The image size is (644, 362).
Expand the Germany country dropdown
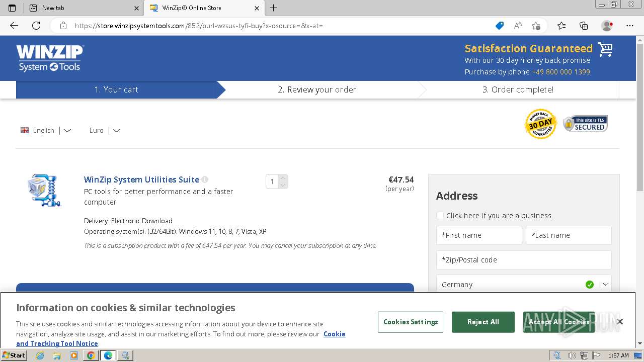[x=605, y=285]
